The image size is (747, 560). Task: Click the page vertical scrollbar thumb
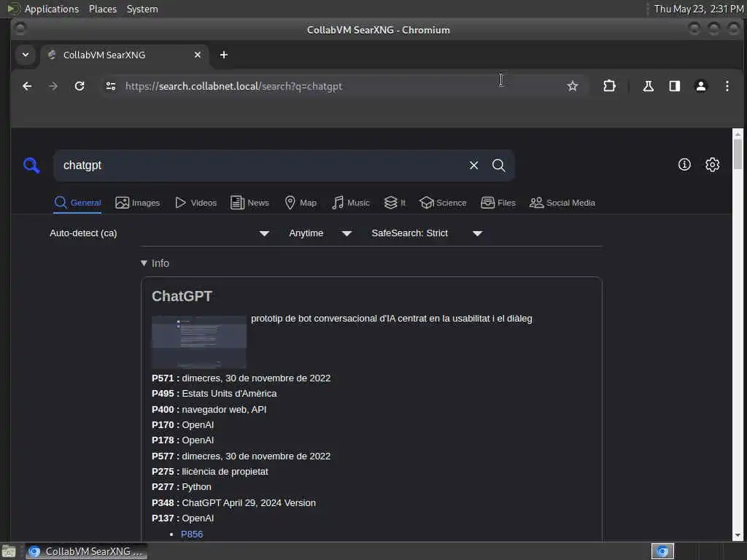pyautogui.click(x=738, y=154)
